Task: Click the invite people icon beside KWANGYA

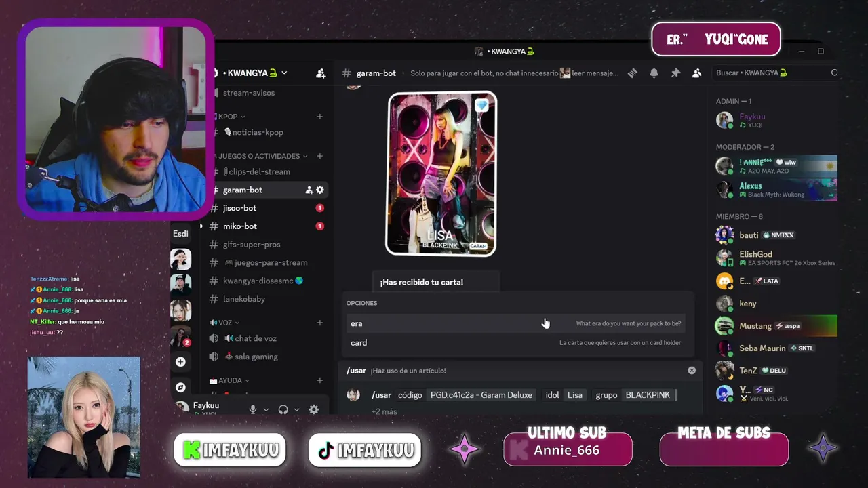Action: (321, 73)
